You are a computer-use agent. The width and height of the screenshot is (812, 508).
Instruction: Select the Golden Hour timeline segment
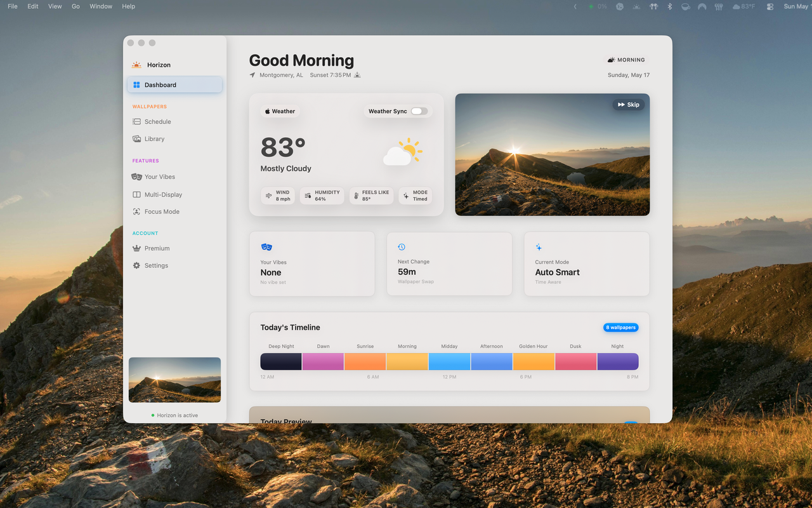[534, 361]
